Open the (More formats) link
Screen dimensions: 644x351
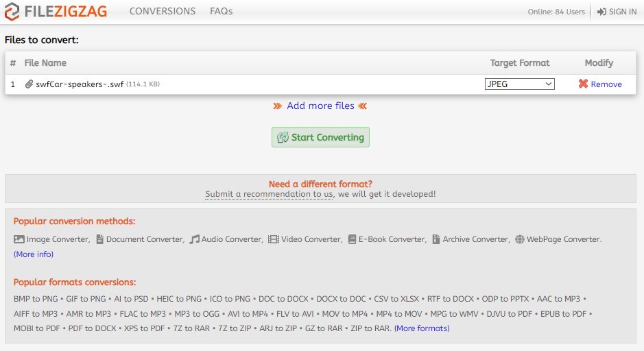[x=422, y=328]
